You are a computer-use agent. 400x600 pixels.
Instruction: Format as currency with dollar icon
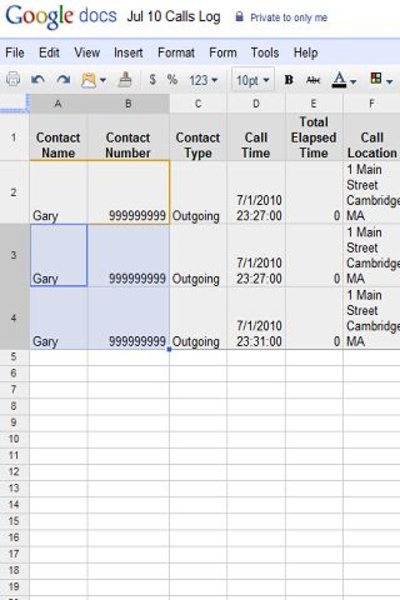coord(152,80)
